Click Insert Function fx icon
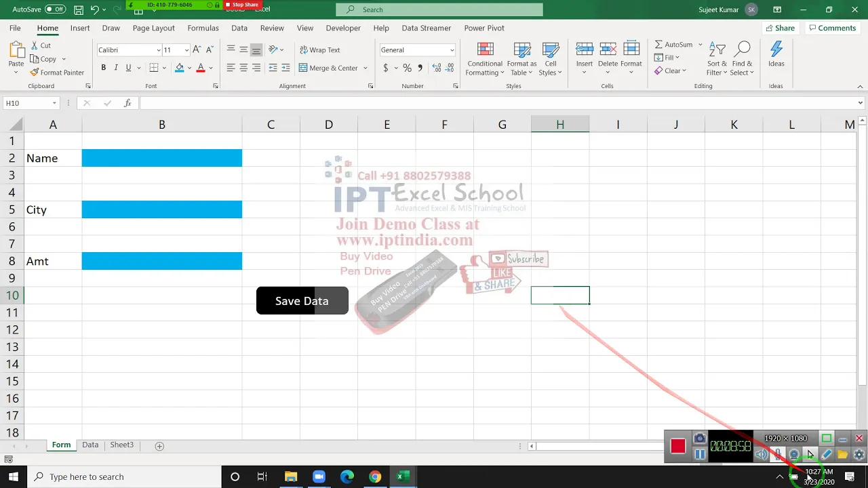 (127, 103)
